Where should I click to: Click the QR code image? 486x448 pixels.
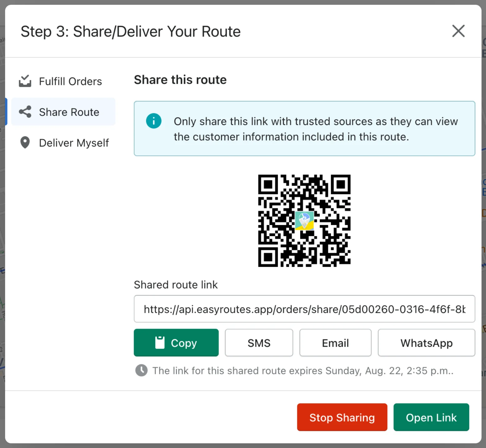(304, 221)
